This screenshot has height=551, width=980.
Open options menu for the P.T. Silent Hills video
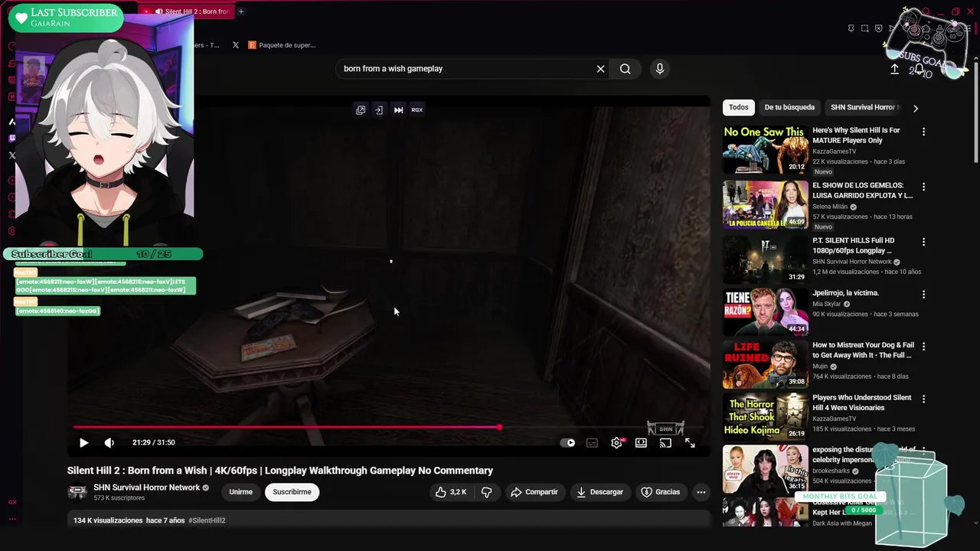[x=923, y=242]
